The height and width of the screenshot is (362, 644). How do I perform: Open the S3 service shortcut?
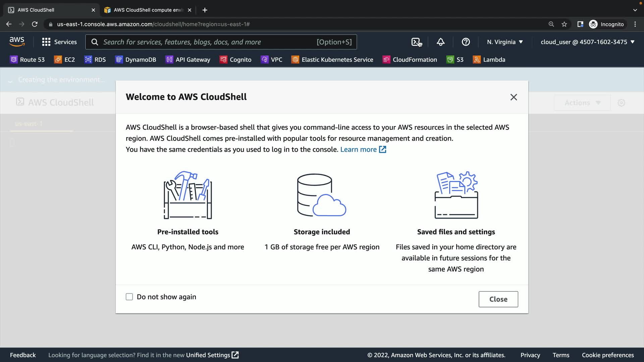tap(455, 60)
